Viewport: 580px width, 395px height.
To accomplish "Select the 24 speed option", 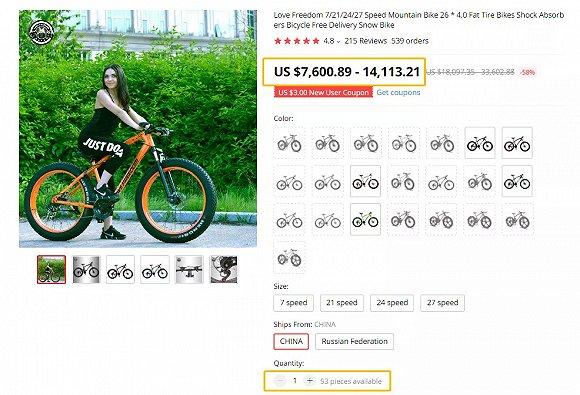I will [392, 303].
